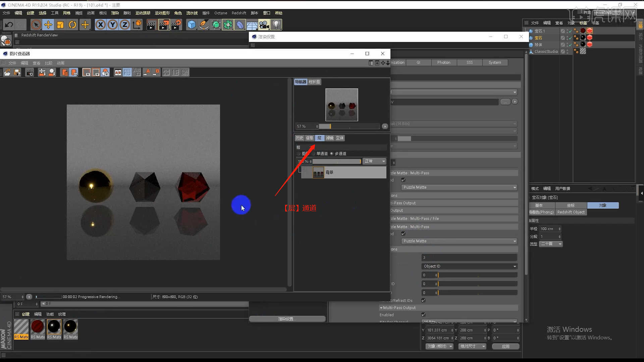Switch to the 层 tab in picture viewer
The width and height of the screenshot is (644, 362).
(320, 138)
